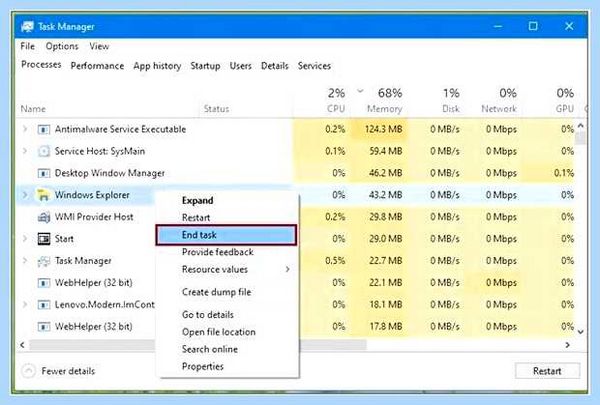This screenshot has width=600, height=405.
Task: Click the Task Manager process row icon
Action: tap(43, 261)
